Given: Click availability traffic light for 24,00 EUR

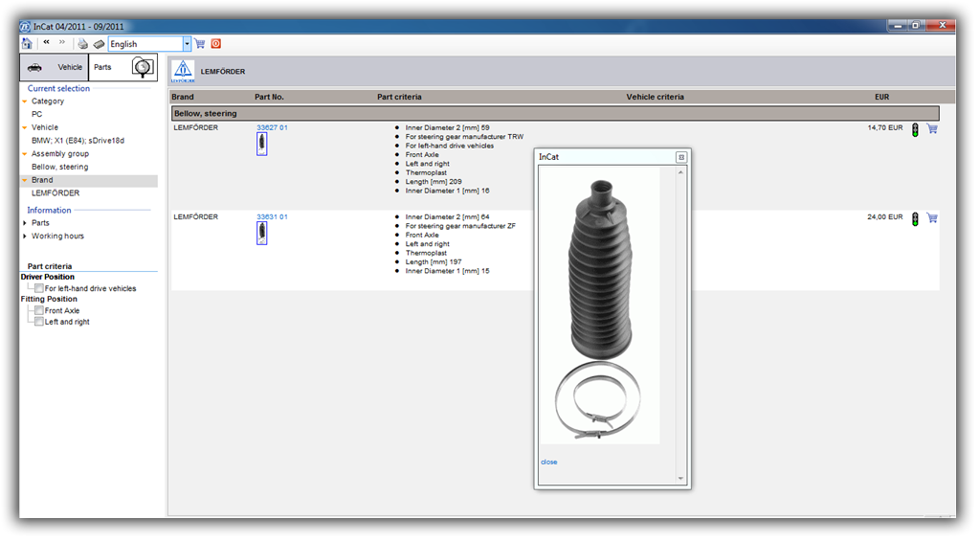Looking at the screenshot, I should (915, 219).
